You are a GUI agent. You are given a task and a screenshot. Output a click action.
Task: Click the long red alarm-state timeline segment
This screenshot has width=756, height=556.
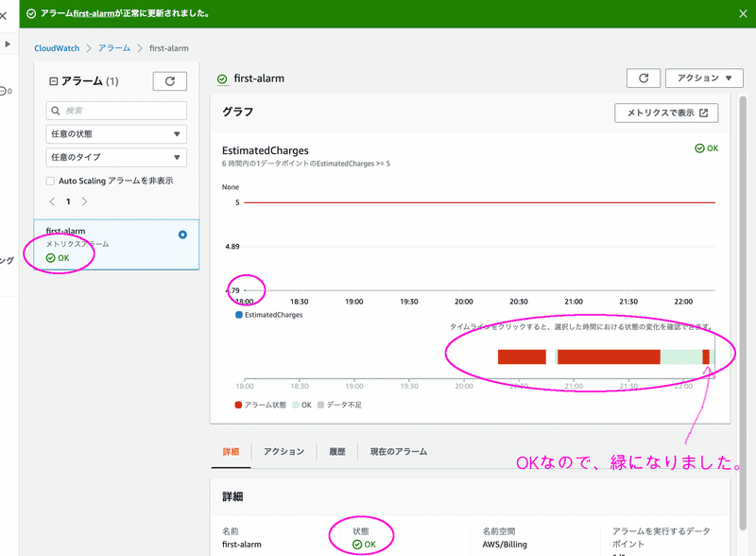(x=609, y=356)
